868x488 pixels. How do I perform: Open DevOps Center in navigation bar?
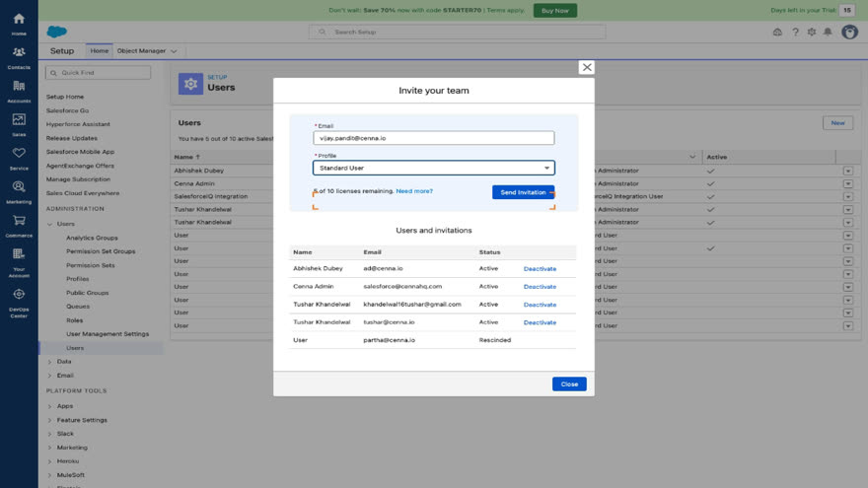click(x=19, y=303)
